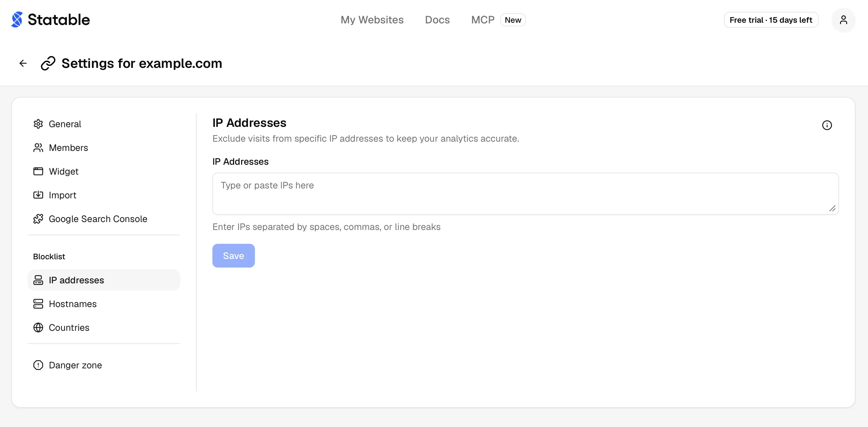Click the Countries globe icon
The image size is (868, 427).
point(38,327)
